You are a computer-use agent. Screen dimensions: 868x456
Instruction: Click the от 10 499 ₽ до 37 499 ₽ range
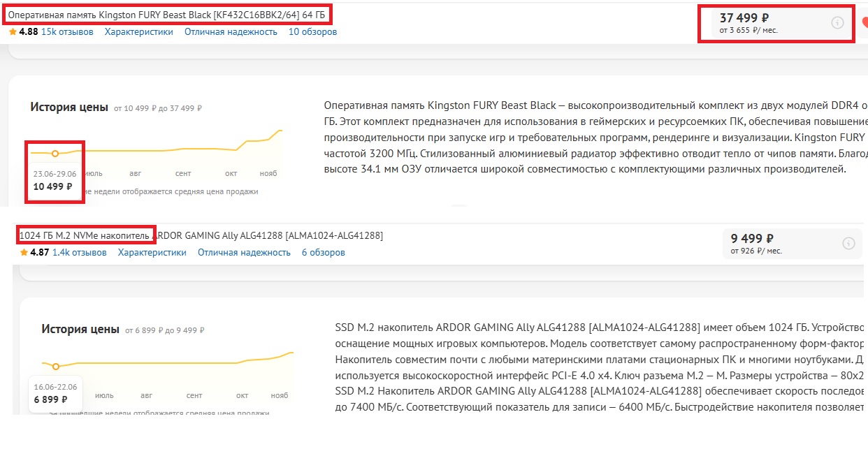click(x=158, y=108)
